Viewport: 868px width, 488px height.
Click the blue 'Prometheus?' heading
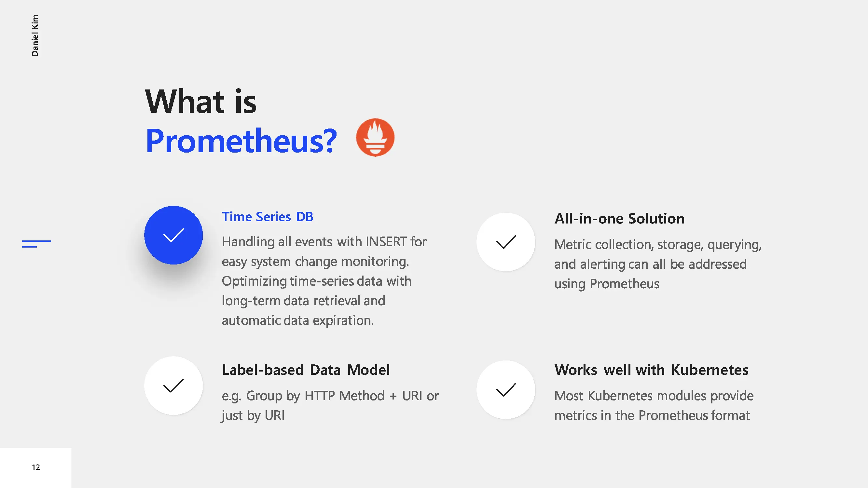[x=241, y=141]
